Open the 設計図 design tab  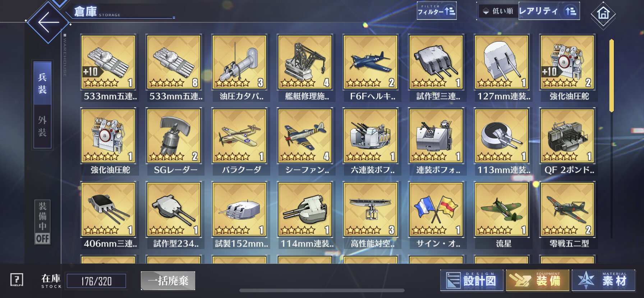[471, 280]
